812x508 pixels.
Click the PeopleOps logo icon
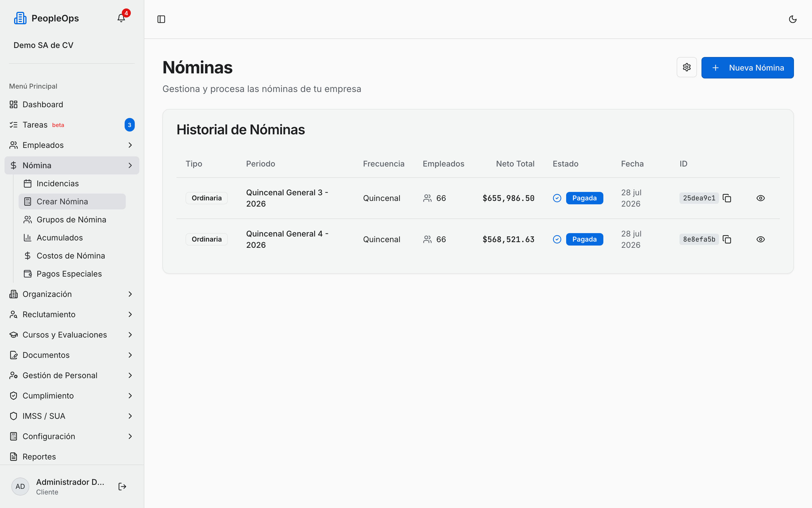coord(20,18)
